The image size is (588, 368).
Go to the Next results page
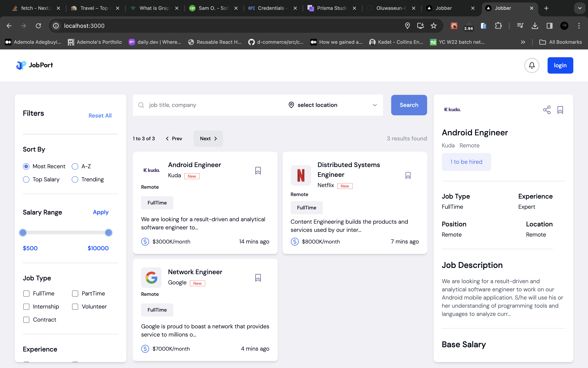[208, 138]
